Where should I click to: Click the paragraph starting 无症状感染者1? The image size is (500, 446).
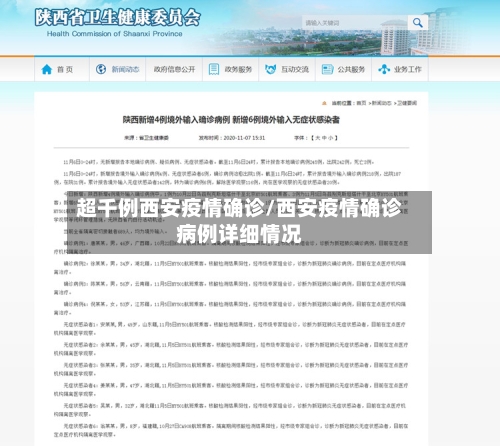(231, 329)
